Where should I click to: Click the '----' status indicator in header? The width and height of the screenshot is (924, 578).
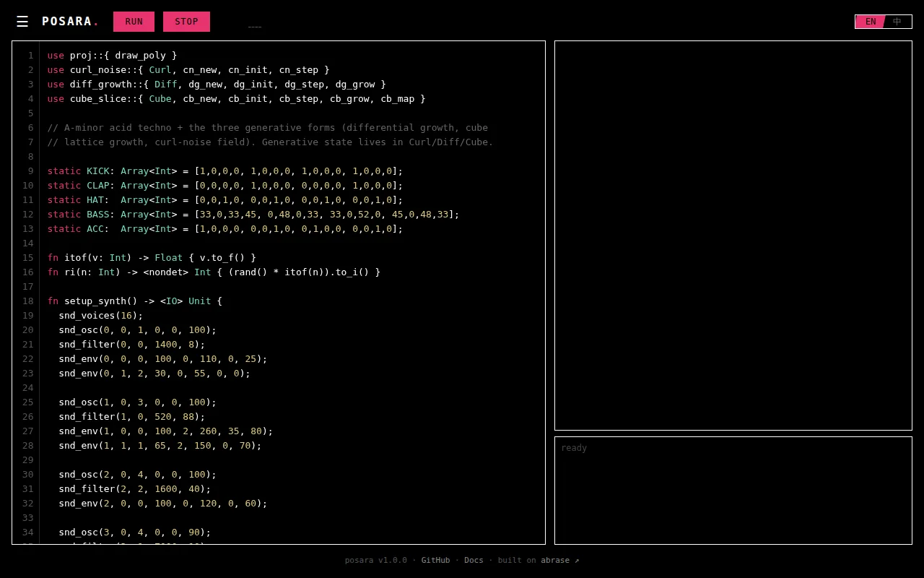254,27
